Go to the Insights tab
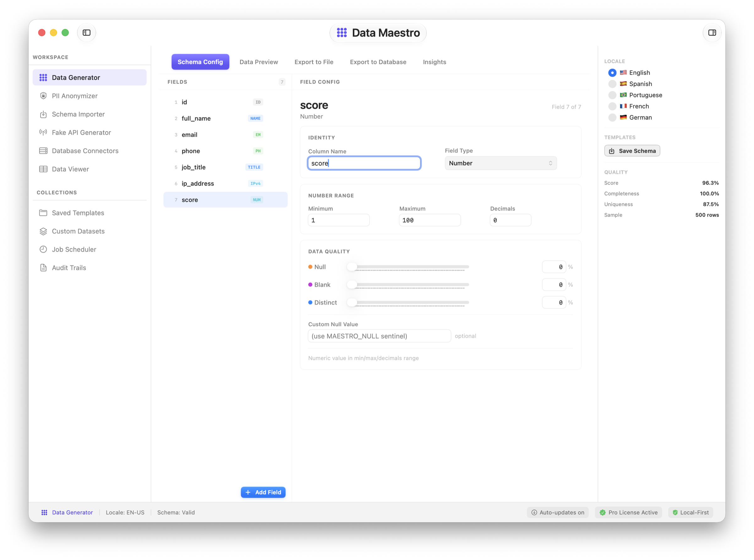 click(x=434, y=62)
